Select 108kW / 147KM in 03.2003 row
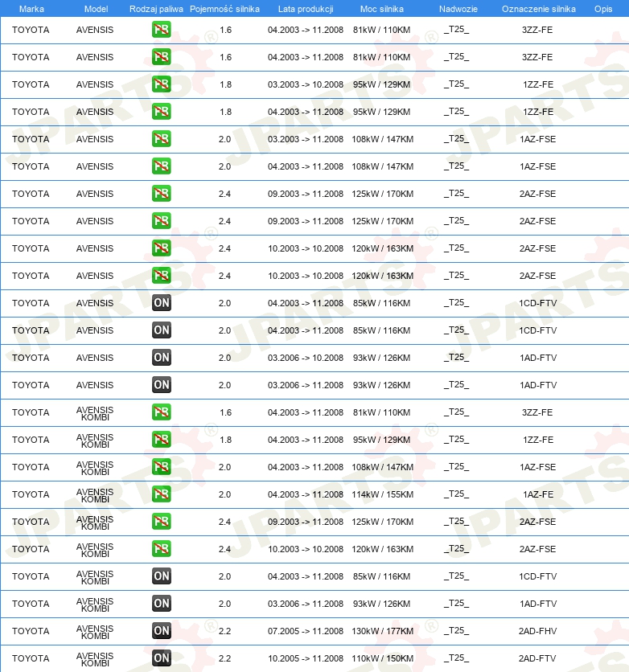 tap(382, 140)
